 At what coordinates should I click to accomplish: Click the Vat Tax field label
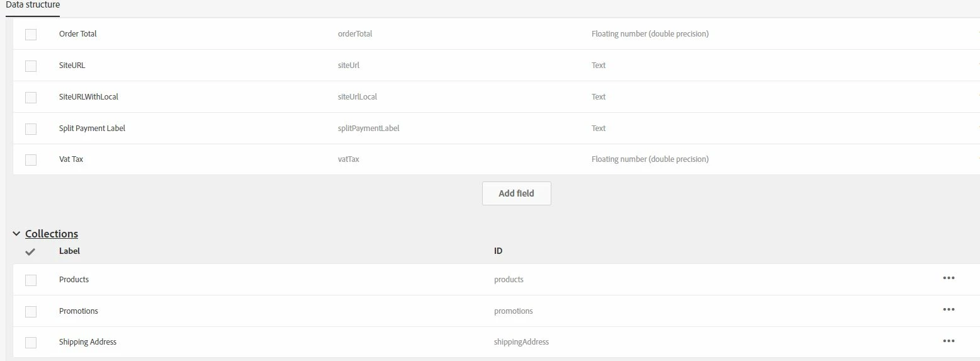[71, 159]
